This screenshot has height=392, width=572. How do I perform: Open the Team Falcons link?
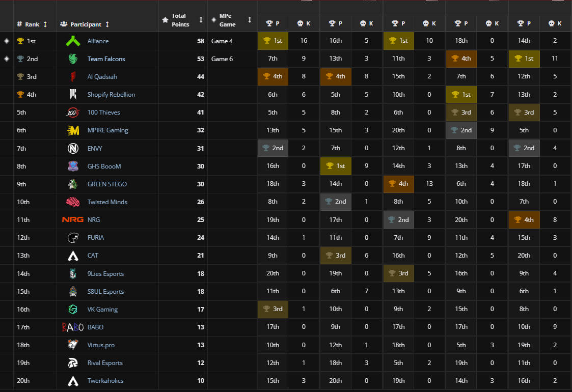(106, 59)
